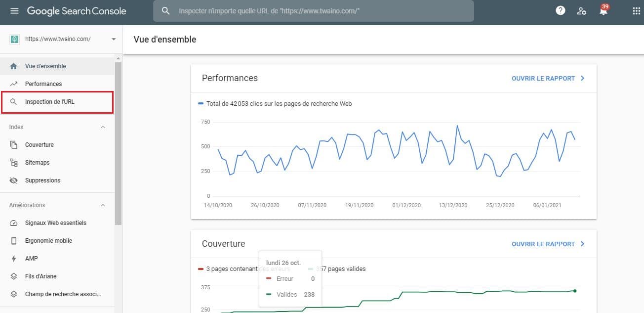Screen dimensions: 644x313
Task: Click the chevron next to Performances OUVRIR LE RAPPORT
Action: pyautogui.click(x=583, y=78)
